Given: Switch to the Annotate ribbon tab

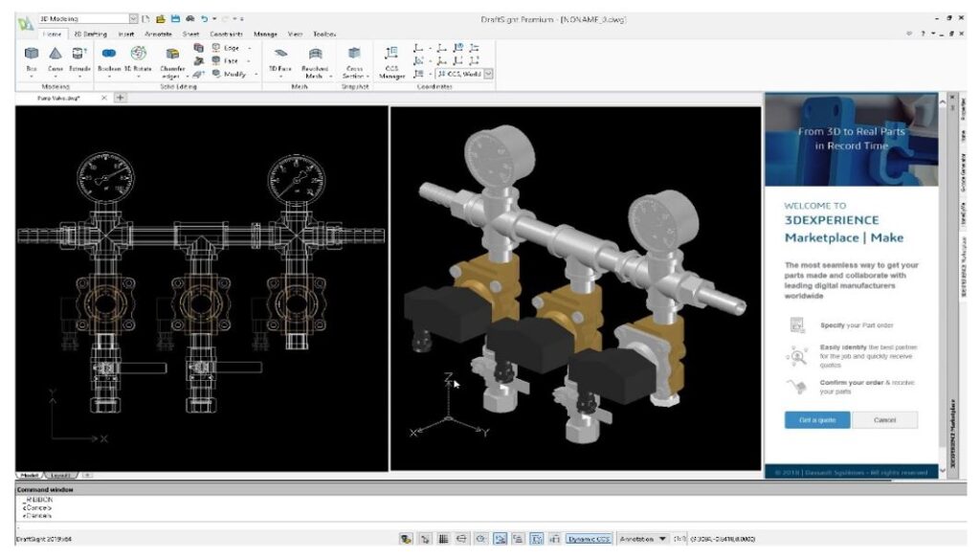Looking at the screenshot, I should pyautogui.click(x=158, y=34).
